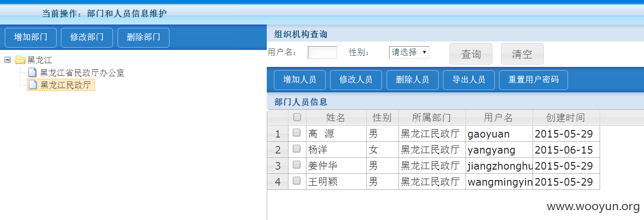The width and height of the screenshot is (644, 220).
Task: Sort by 所属部门 column header
Action: (432, 118)
